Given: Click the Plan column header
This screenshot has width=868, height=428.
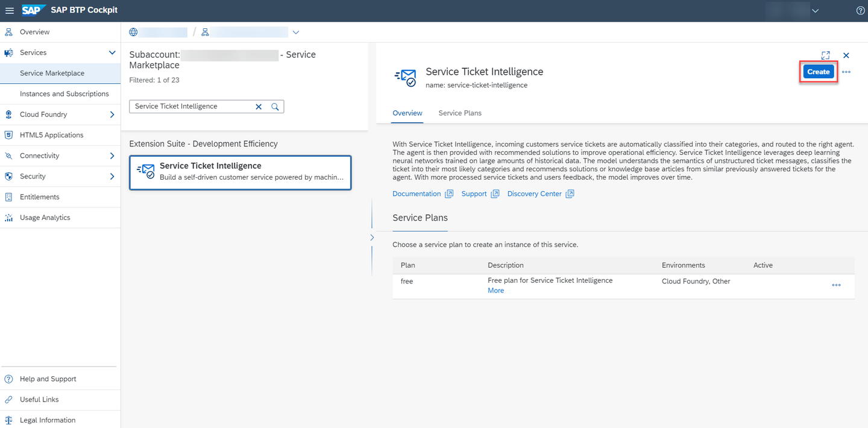Looking at the screenshot, I should [408, 265].
